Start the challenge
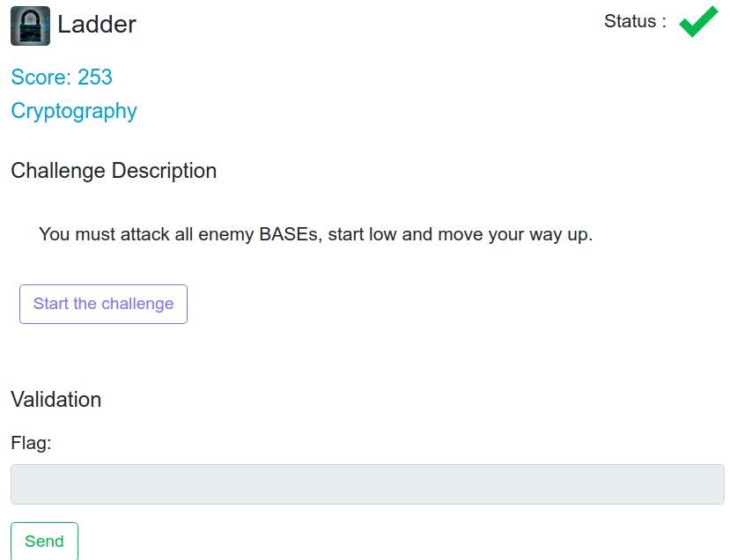Screen dimensions: 730x560 point(103,304)
